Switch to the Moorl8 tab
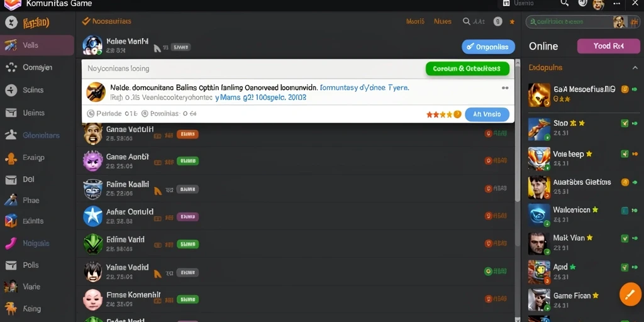 pyautogui.click(x=415, y=21)
